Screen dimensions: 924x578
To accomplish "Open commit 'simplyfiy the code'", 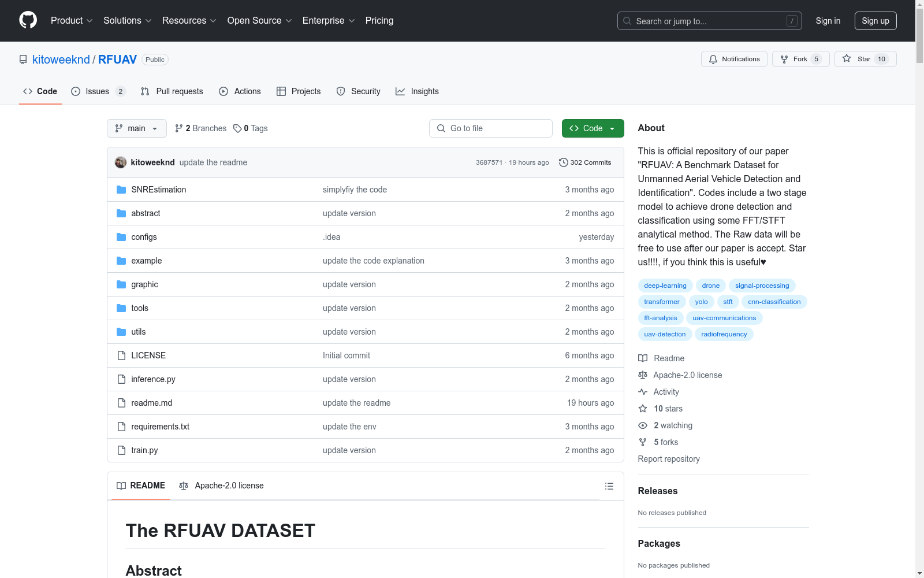I will 355,190.
